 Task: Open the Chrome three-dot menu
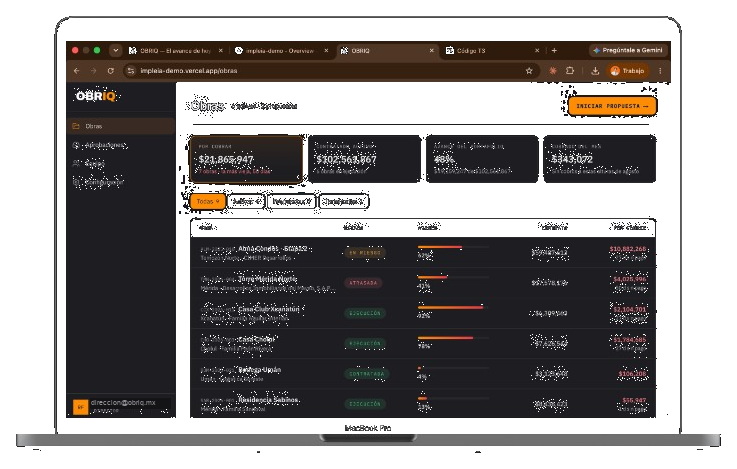(x=660, y=70)
